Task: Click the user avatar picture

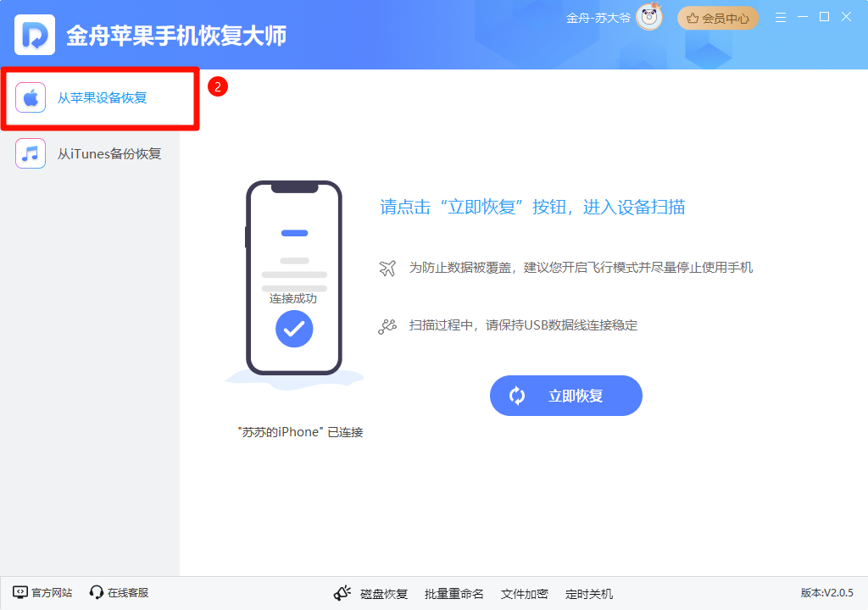Action: click(x=648, y=17)
